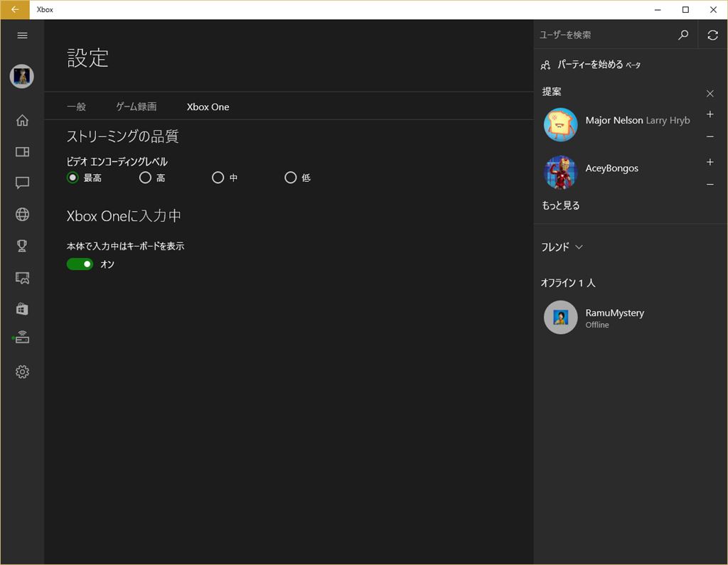Click the back arrow in title bar
This screenshot has width=728, height=565.
pyautogui.click(x=15, y=10)
